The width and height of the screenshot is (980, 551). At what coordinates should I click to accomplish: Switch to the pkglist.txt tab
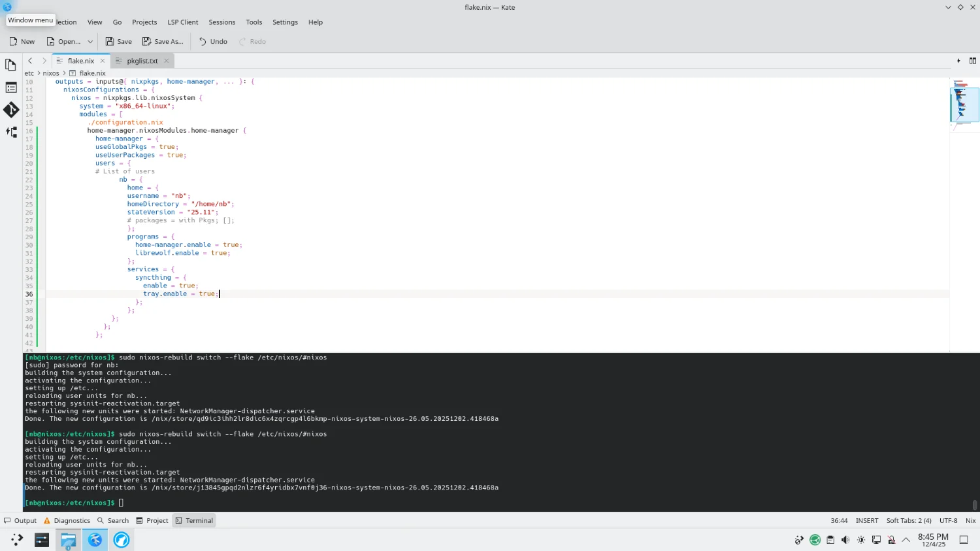[142, 61]
